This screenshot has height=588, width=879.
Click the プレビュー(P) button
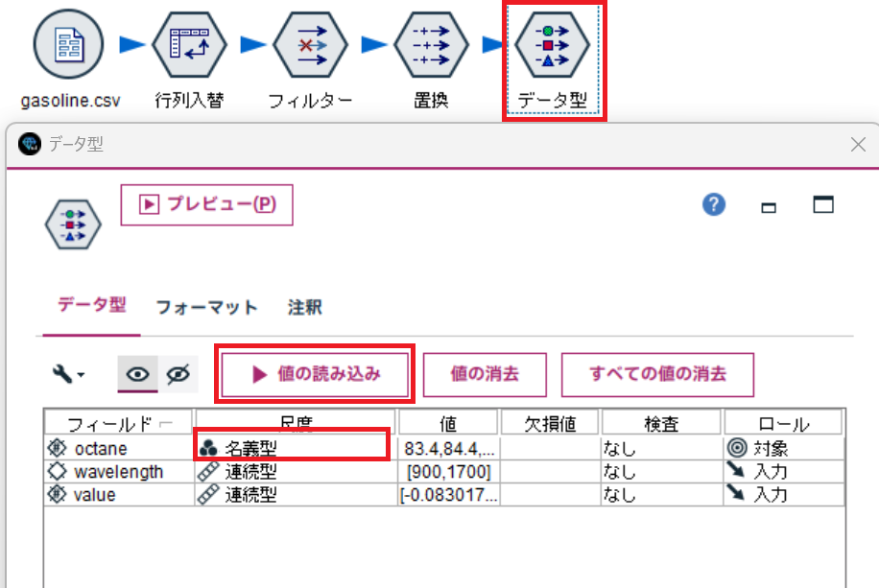[x=205, y=204]
